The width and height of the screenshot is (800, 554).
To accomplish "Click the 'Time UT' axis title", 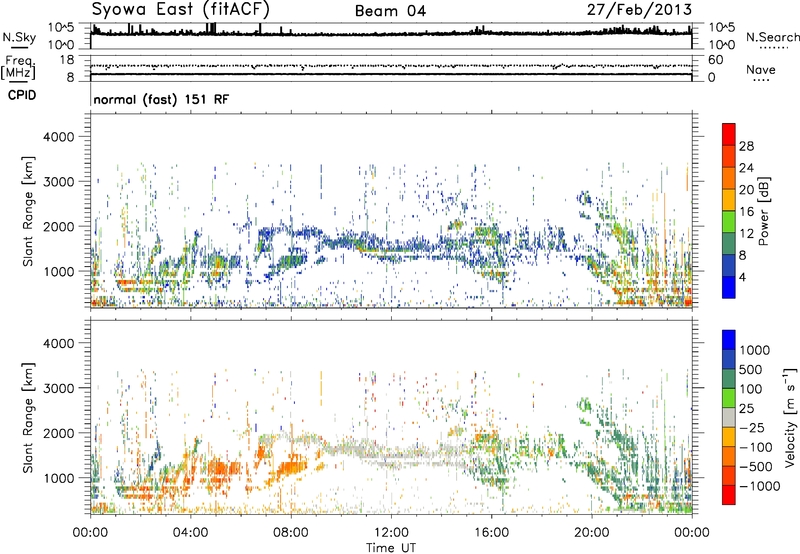I will (391, 548).
